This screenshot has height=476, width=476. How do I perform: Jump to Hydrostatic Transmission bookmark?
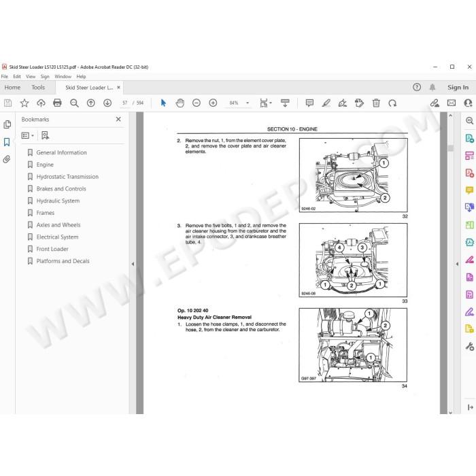pyautogui.click(x=67, y=177)
